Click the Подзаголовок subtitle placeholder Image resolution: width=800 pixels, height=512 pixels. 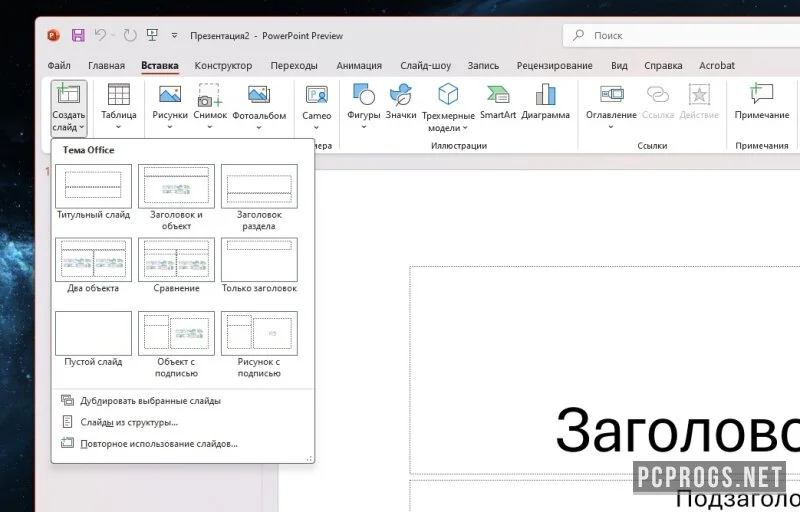(605, 496)
